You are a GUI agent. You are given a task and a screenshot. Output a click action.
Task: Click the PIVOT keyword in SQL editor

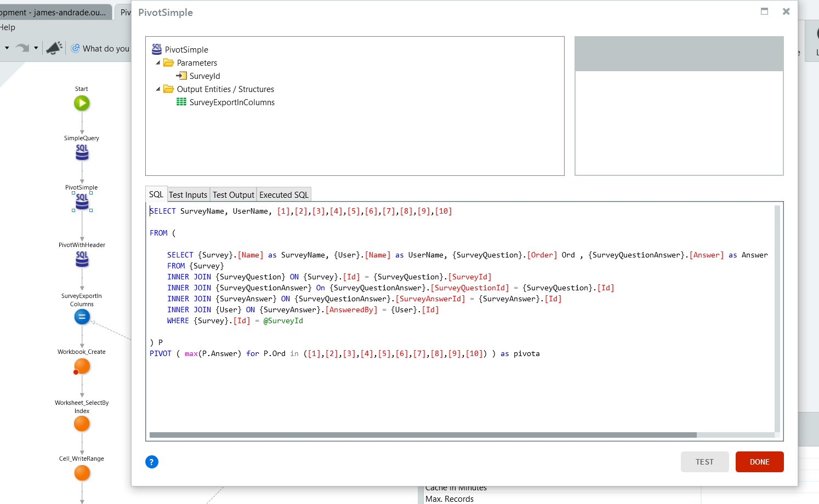tap(161, 353)
